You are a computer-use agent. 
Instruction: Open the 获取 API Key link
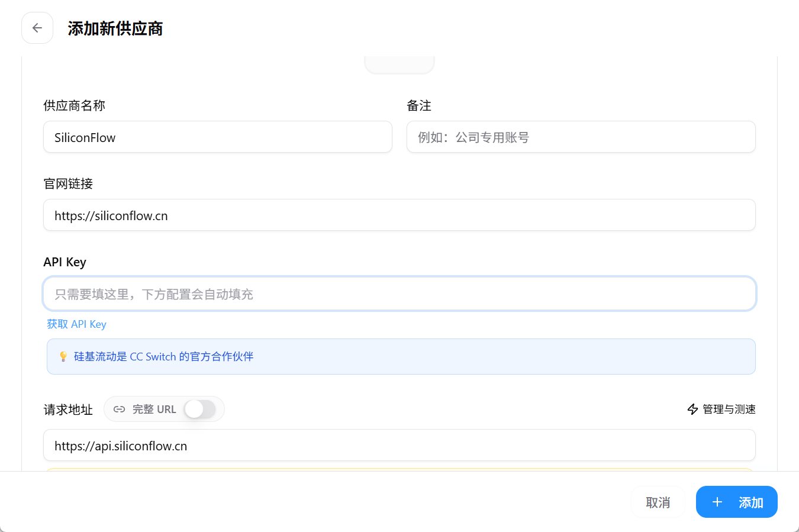76,324
